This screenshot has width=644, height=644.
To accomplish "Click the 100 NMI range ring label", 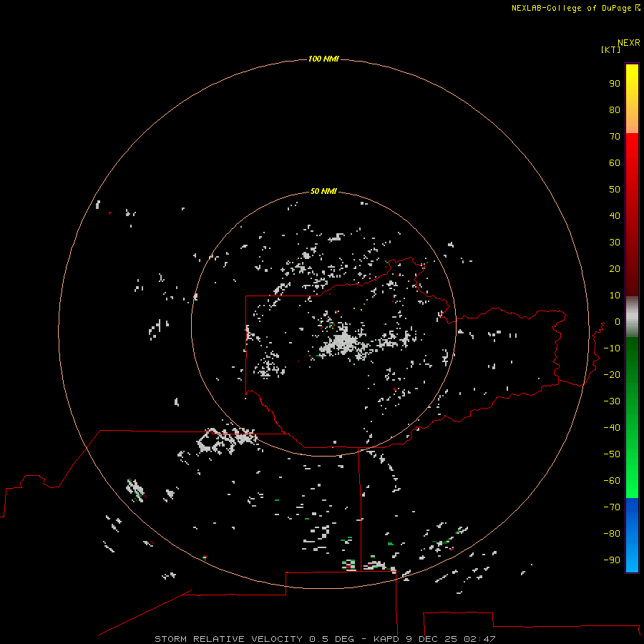I will tap(323, 59).
